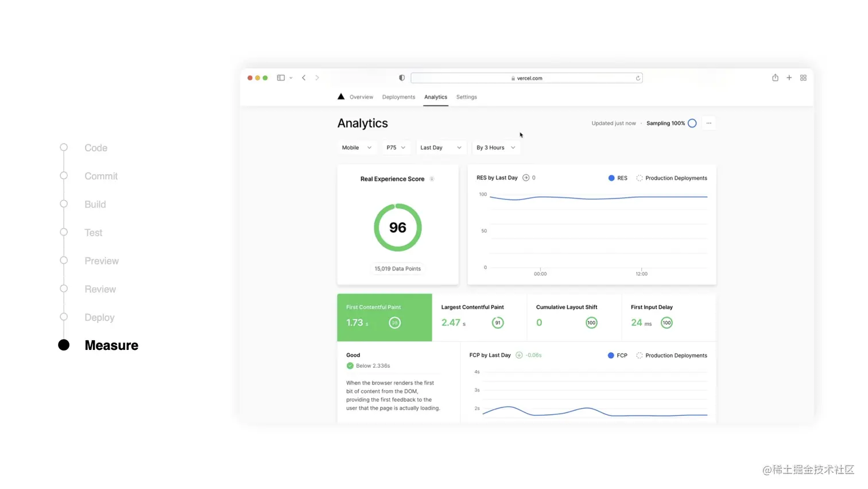Click the Real Experience Score 96 gauge
The height and width of the screenshot is (489, 868).
398,228
